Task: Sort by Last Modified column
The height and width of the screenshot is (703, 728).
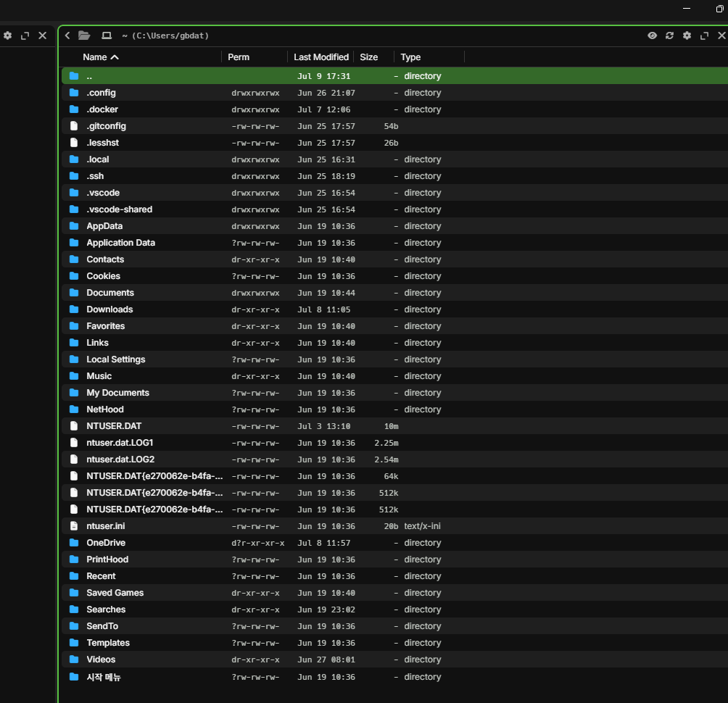Action: point(320,57)
